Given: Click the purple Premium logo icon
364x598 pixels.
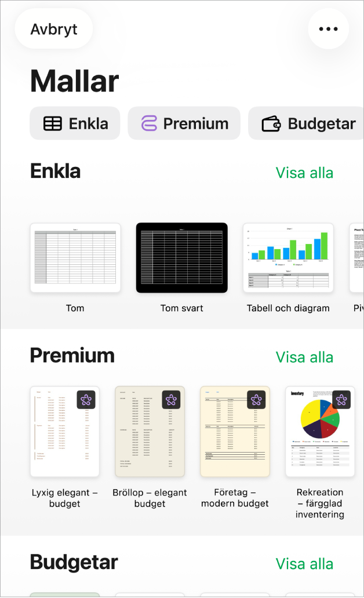Looking at the screenshot, I should [149, 123].
